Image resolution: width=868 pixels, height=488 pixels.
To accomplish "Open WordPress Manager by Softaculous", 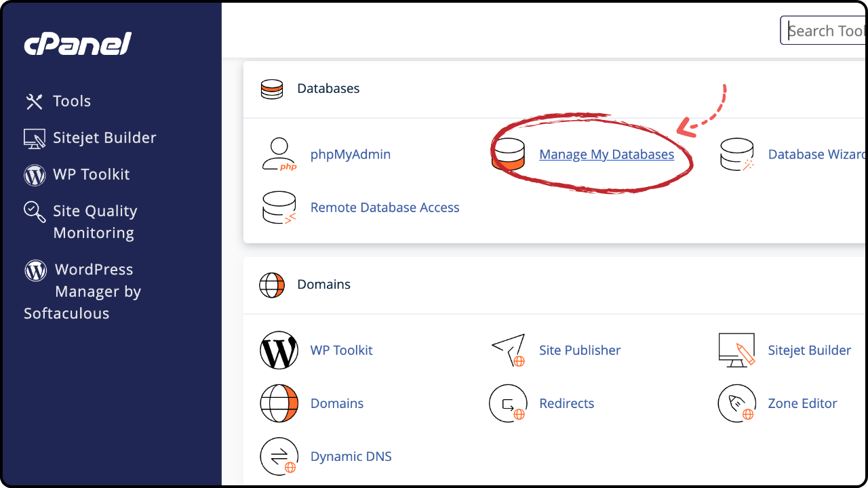I will click(x=83, y=291).
